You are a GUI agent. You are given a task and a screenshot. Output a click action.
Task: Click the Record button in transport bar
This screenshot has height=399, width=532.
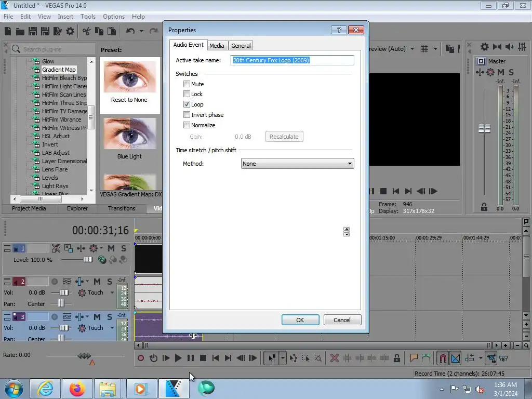click(x=140, y=358)
